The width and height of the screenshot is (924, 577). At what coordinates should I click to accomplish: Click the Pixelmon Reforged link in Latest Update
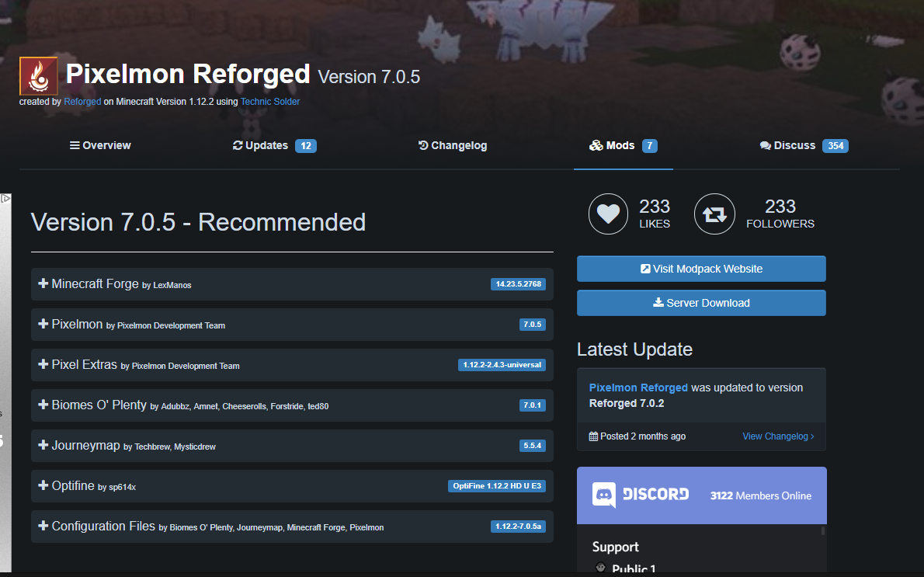[638, 388]
